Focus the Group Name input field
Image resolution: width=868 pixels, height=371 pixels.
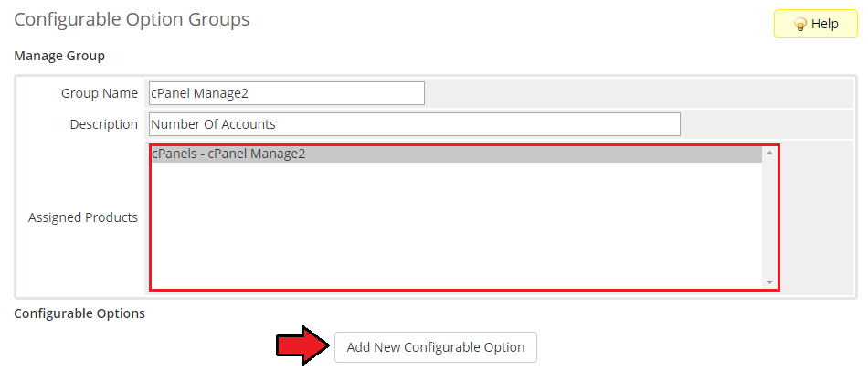click(287, 93)
